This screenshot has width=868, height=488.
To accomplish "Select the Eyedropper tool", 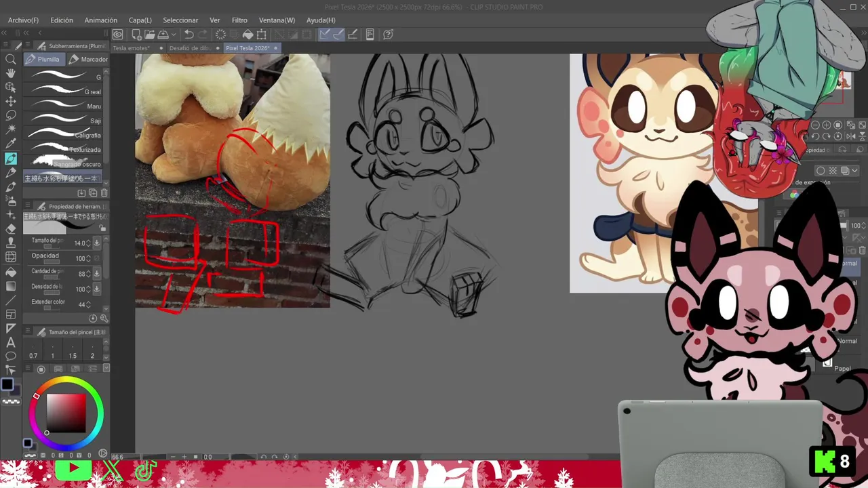I will point(11,144).
